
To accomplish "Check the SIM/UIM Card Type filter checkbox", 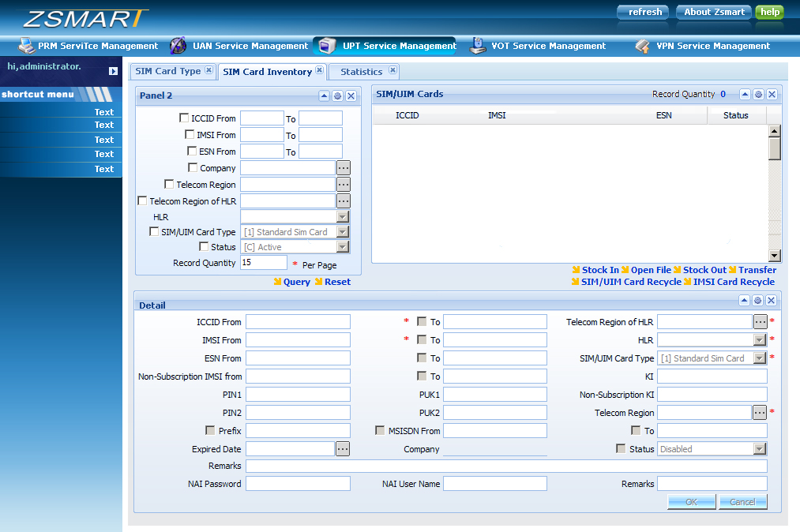I will [x=154, y=232].
